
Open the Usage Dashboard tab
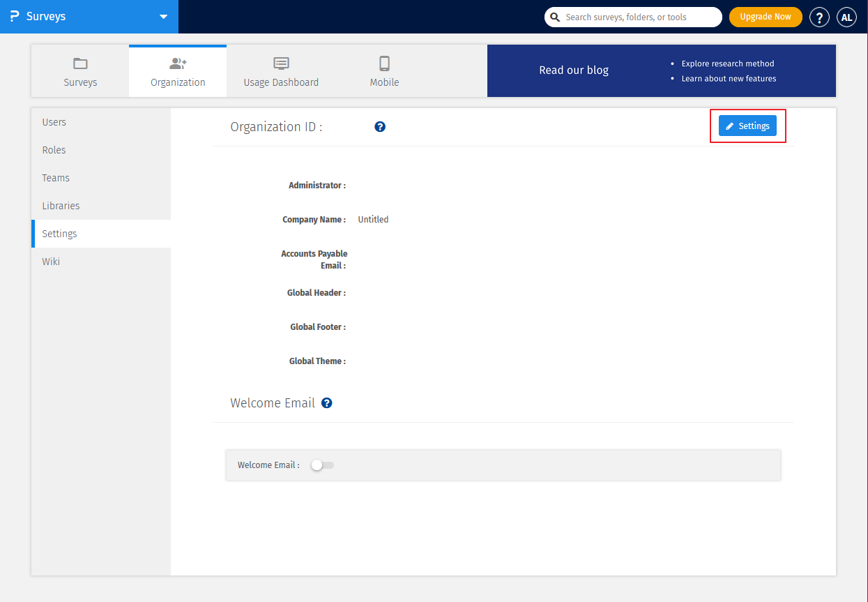pos(281,71)
